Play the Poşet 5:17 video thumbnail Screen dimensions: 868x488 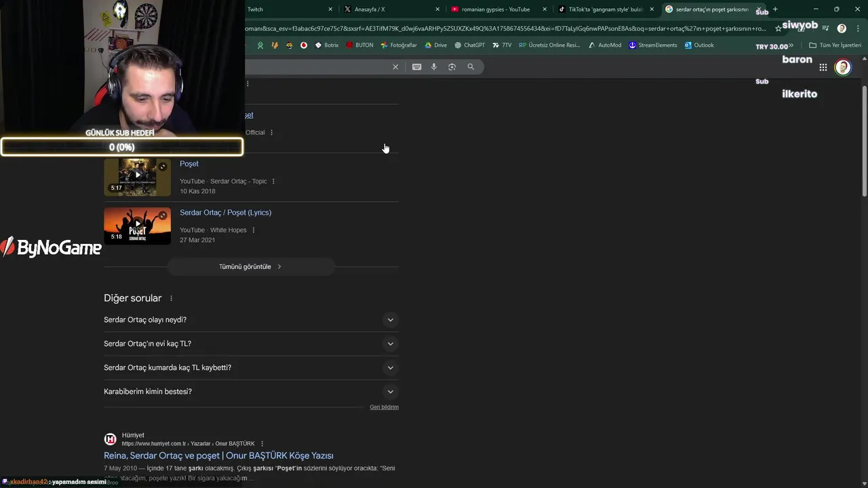coord(138,177)
